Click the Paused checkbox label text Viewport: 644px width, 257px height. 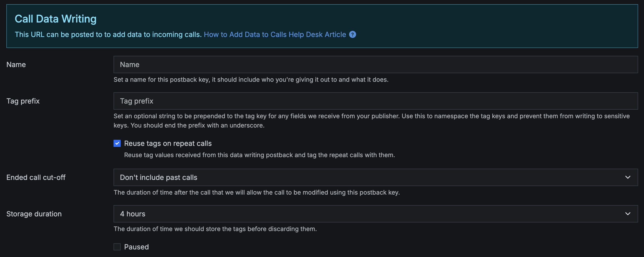point(136,247)
